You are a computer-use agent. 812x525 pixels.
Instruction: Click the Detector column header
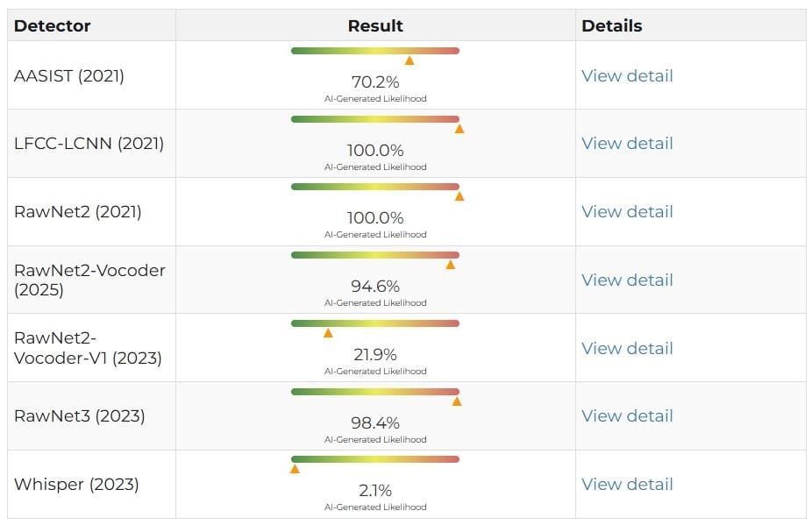pos(53,26)
